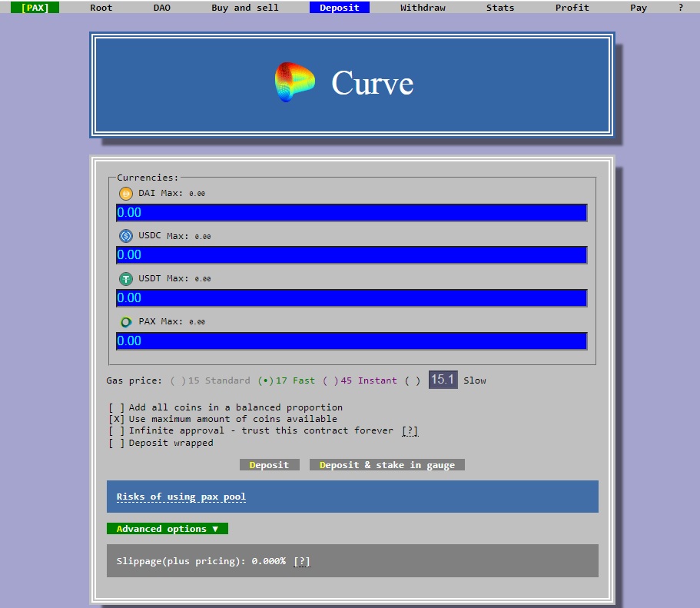The image size is (700, 608).
Task: Open Risks of using pax pool link
Action: pos(181,497)
